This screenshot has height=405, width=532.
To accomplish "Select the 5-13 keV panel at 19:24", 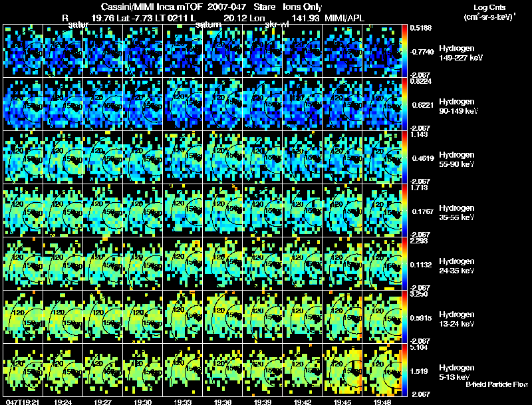I will [63, 370].
